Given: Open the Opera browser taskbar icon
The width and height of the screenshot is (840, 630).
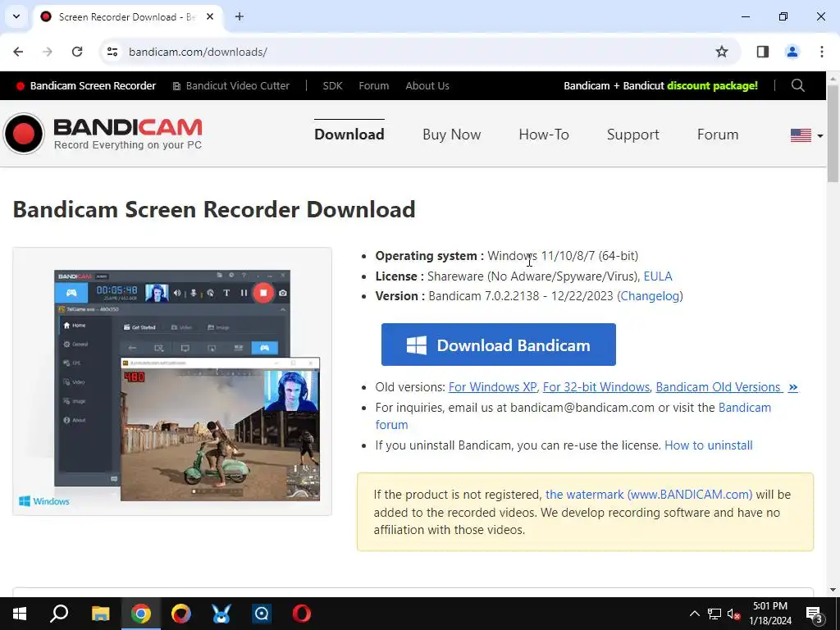Looking at the screenshot, I should coord(302,614).
